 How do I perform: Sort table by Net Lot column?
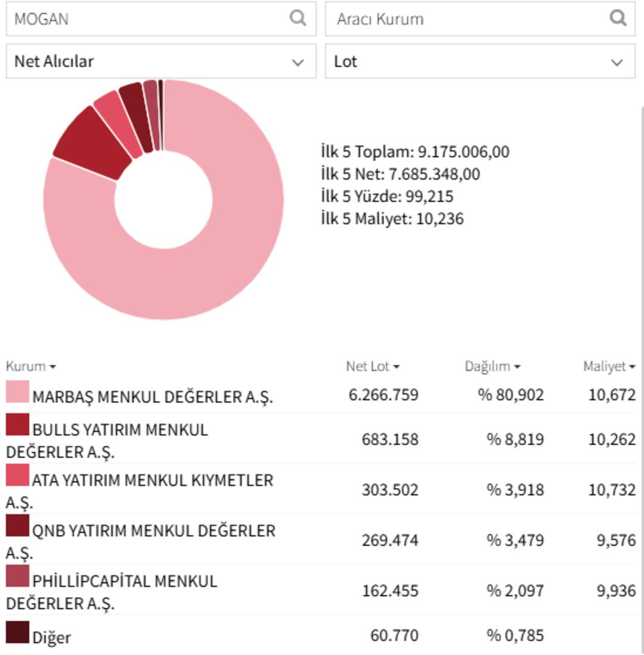(x=372, y=366)
